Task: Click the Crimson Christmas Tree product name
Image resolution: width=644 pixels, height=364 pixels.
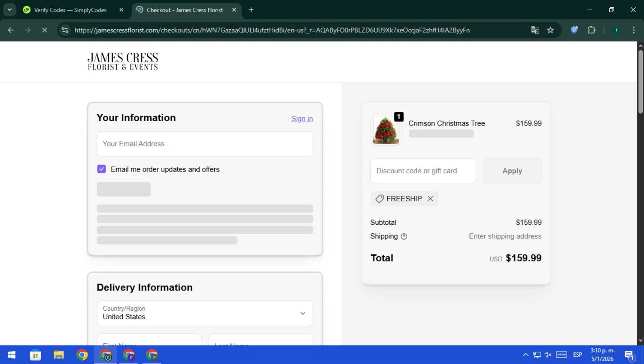Action: tap(447, 123)
